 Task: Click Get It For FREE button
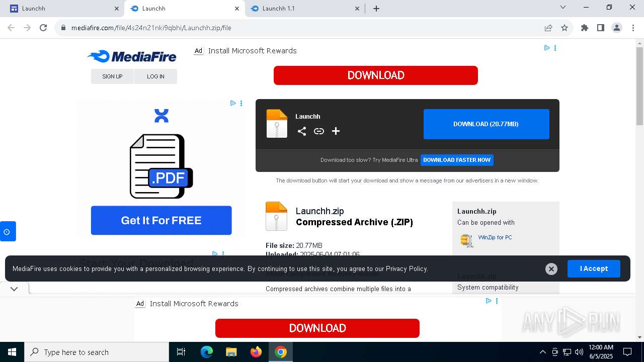tap(161, 220)
